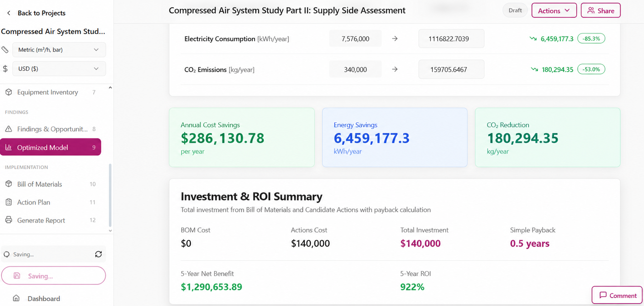The image size is (644, 306).
Task: Click the arrow in the CO₂ Emissions row
Action: 395,69
